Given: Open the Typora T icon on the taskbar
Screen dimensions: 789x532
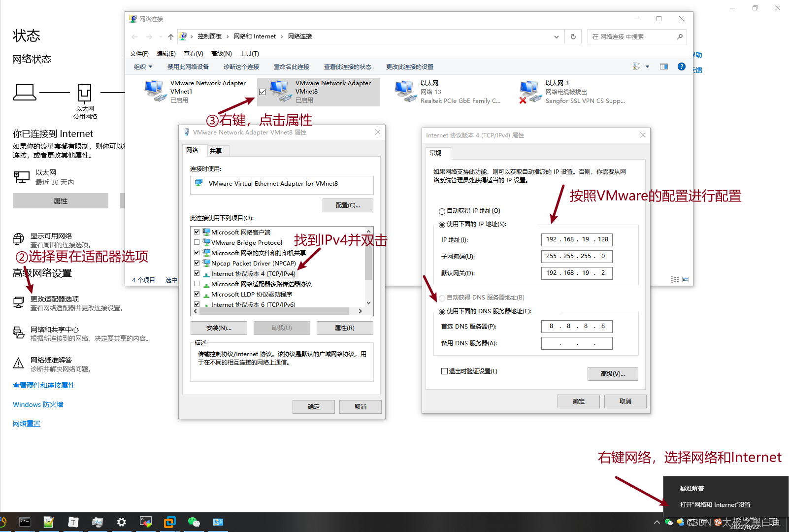Looking at the screenshot, I should click(73, 522).
